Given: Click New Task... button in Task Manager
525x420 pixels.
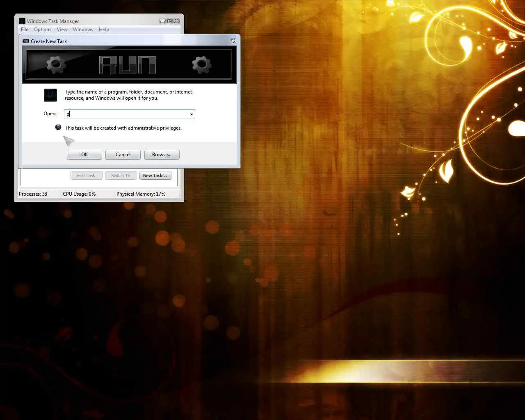Looking at the screenshot, I should click(x=155, y=176).
